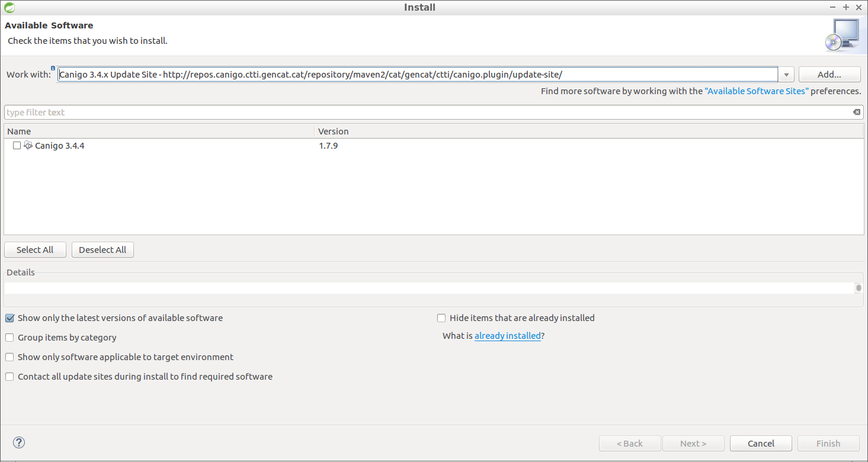
Task: Minimize the Install dialog window
Action: (x=833, y=7)
